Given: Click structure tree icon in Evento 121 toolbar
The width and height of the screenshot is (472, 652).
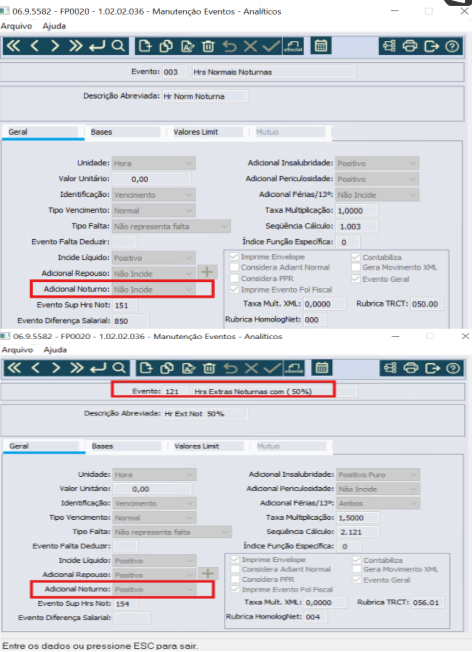Looking at the screenshot, I should tap(390, 368).
